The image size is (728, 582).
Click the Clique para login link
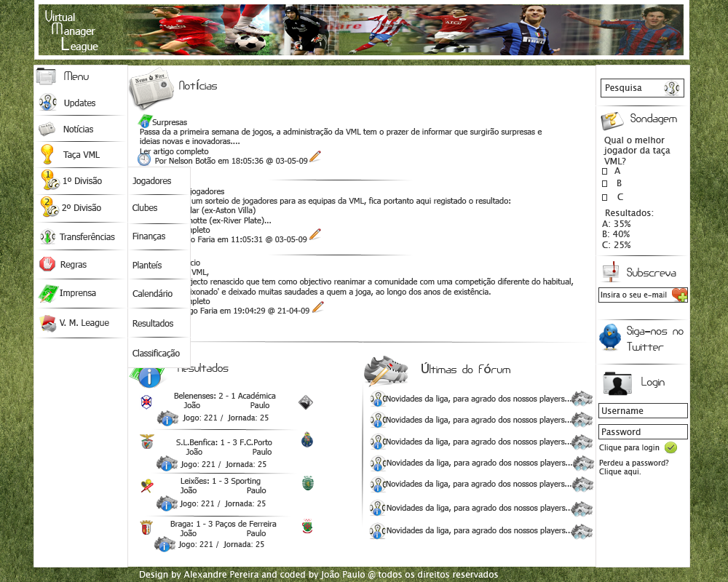pyautogui.click(x=629, y=447)
